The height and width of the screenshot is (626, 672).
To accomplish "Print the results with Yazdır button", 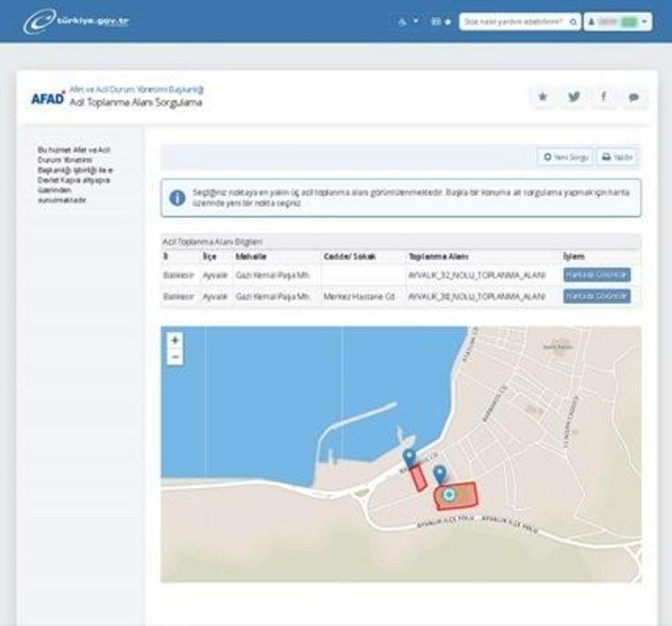I will click(617, 157).
